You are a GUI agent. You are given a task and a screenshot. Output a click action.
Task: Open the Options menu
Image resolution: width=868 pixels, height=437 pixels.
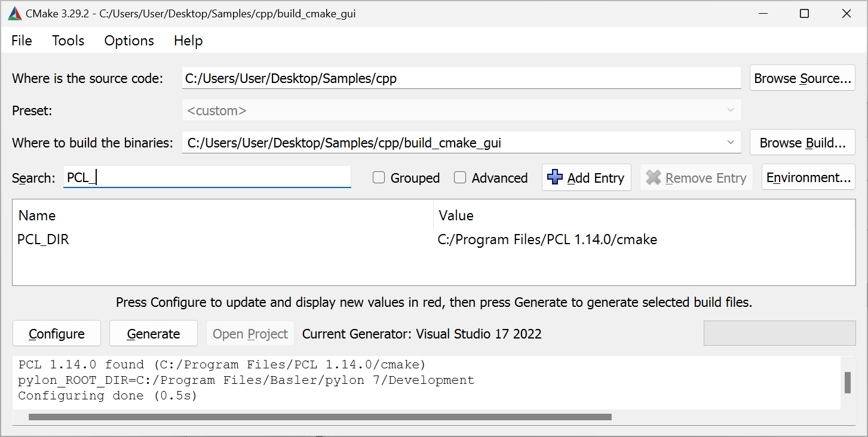[129, 41]
